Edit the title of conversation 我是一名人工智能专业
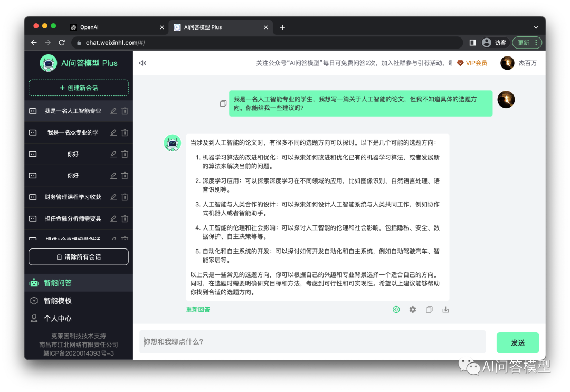This screenshot has width=570, height=392. point(113,111)
